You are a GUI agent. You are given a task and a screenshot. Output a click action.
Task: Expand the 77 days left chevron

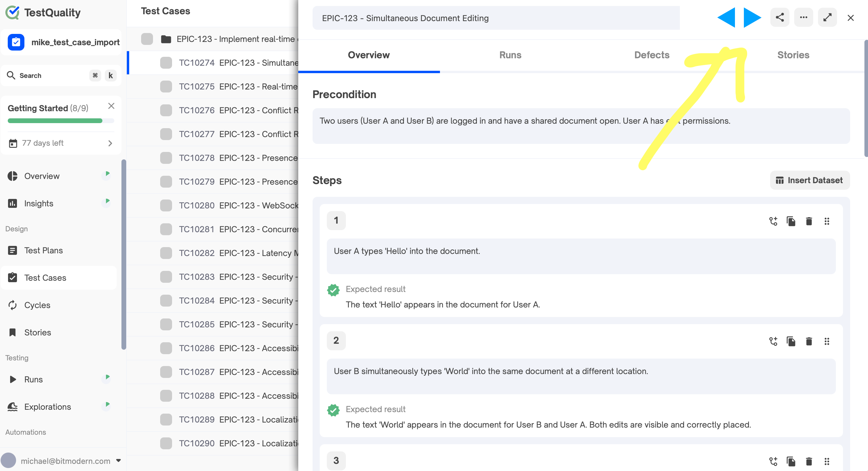pos(110,143)
